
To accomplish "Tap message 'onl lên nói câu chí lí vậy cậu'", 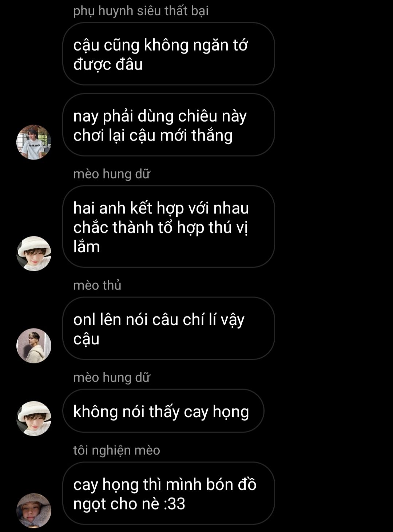I will [168, 328].
